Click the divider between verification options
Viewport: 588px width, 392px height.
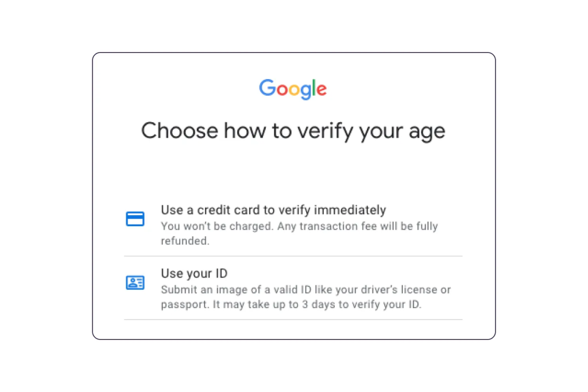click(293, 255)
